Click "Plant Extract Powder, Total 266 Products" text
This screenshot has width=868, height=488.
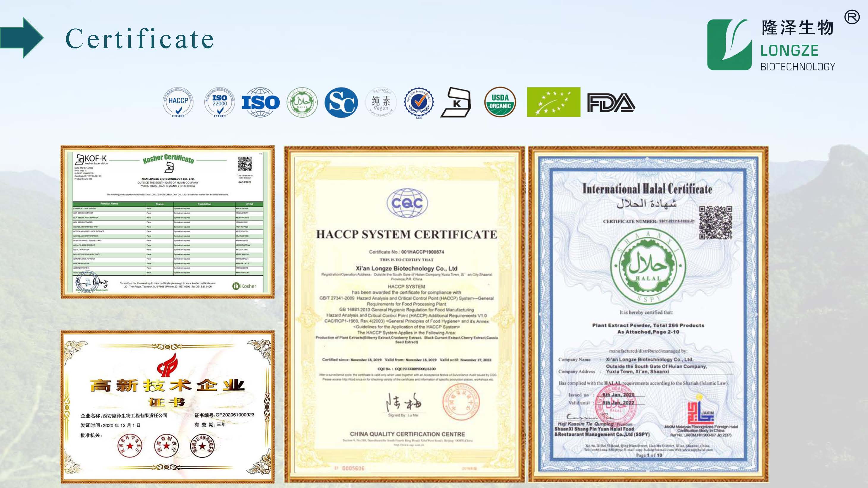[x=648, y=325]
